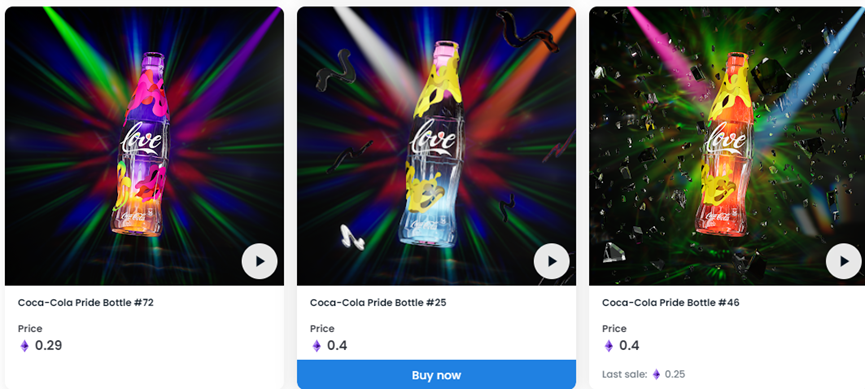The height and width of the screenshot is (389, 865).
Task: Open Coca-Cola Pride Bottle #25 title
Action: point(378,302)
